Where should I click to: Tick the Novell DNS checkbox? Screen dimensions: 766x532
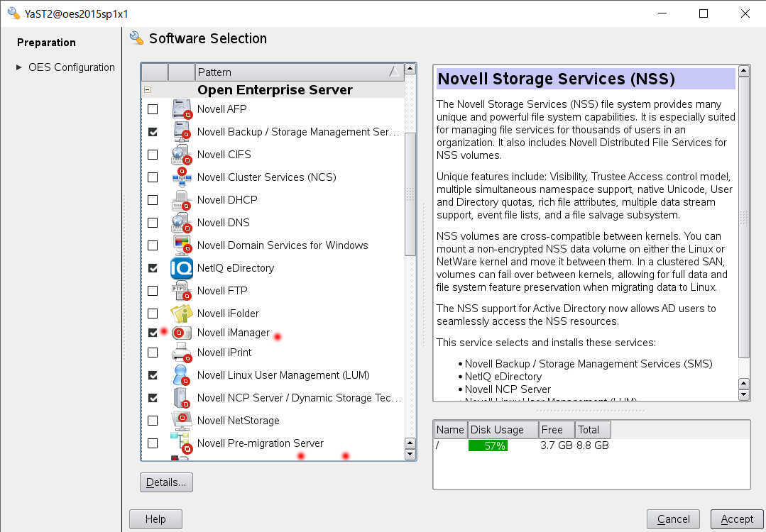pos(153,223)
